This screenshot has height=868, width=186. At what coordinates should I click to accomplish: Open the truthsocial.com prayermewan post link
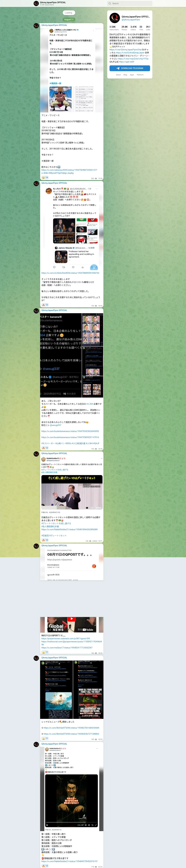pos(72,643)
